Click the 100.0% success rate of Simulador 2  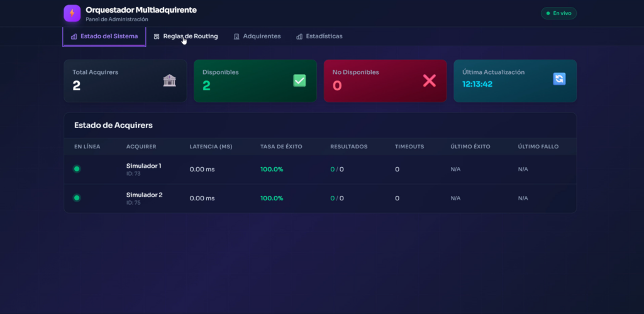pos(272,198)
